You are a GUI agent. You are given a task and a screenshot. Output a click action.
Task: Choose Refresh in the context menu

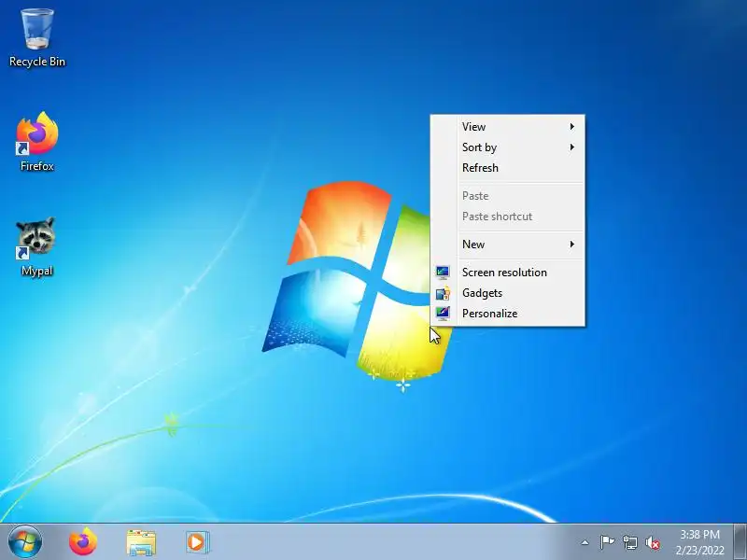pyautogui.click(x=507, y=168)
